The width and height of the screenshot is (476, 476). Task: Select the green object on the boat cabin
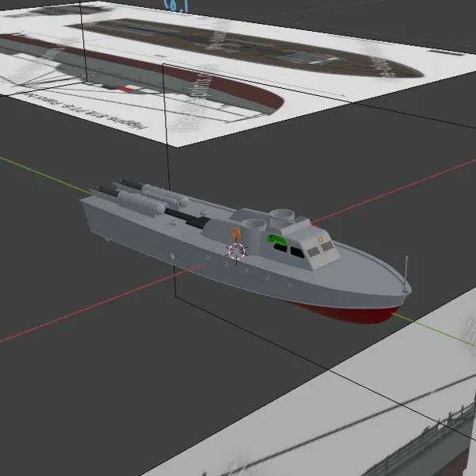coord(277,240)
